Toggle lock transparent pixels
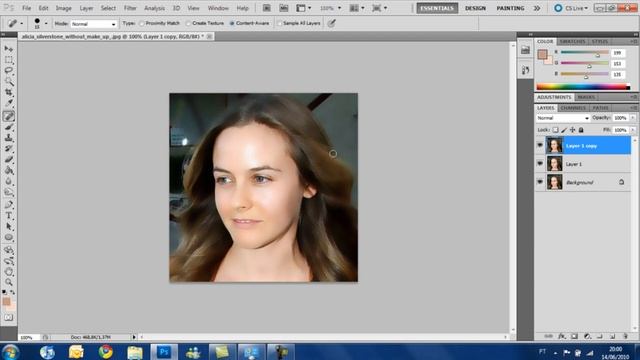This screenshot has height=360, width=640. 556,130
